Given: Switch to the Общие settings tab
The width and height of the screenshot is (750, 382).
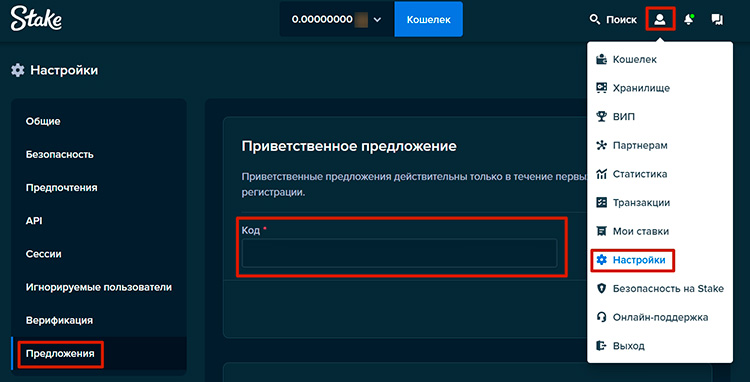Looking at the screenshot, I should 99,121.
